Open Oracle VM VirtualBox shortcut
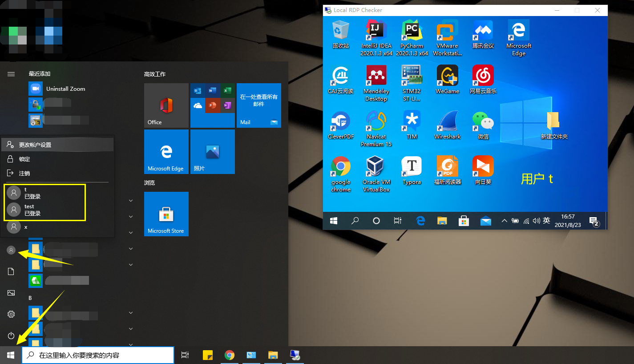Viewport: 634px width, 364px height. [376, 174]
